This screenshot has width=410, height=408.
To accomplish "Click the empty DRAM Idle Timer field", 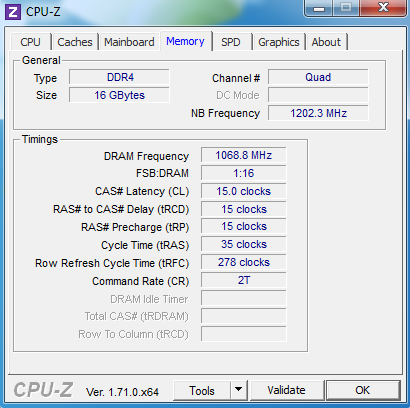I will 244,298.
